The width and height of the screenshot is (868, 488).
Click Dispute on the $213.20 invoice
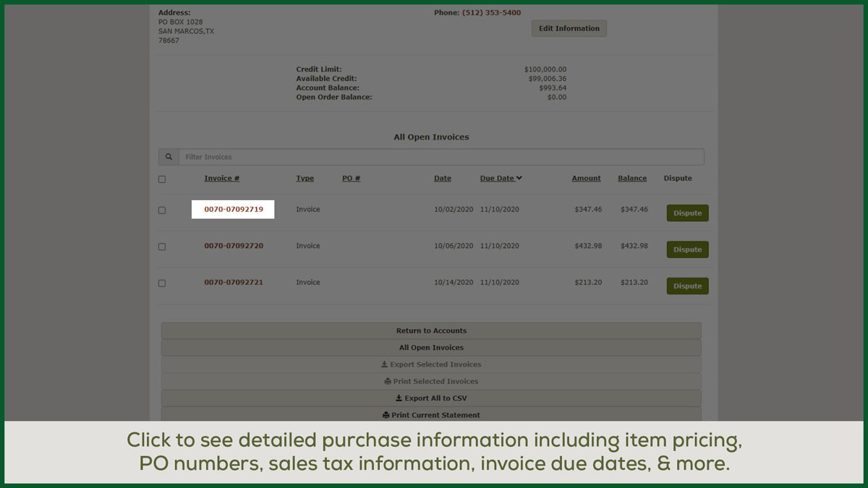coord(687,286)
